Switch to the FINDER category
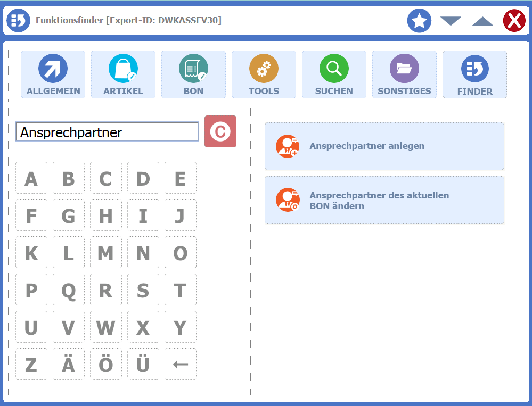 tap(474, 74)
